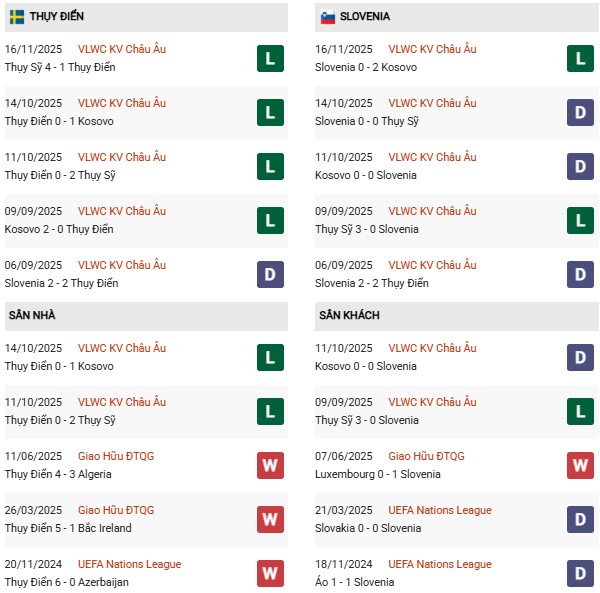Viewport: 600px width, 593px height.
Task: Select the THỤY ĐIỂN team header
Action: [57, 17]
